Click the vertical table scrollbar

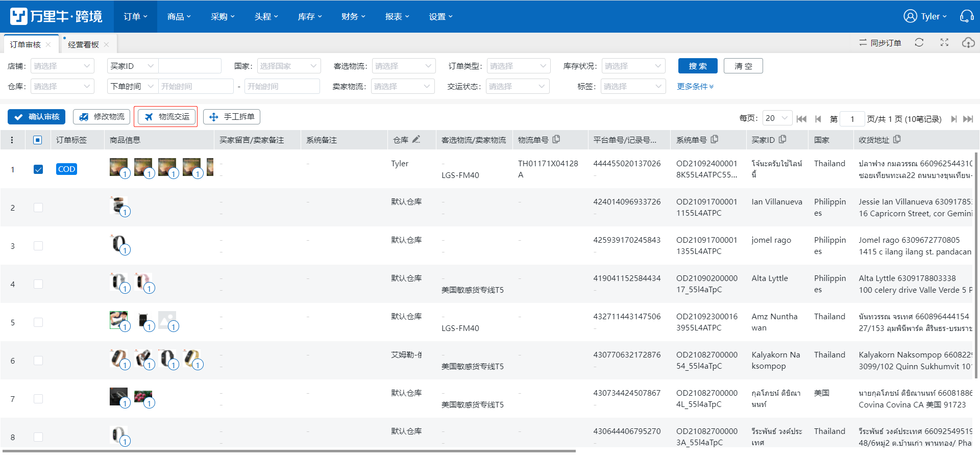pyautogui.click(x=977, y=265)
